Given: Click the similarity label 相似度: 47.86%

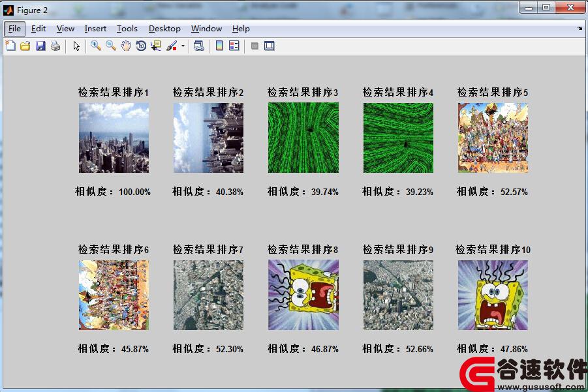Looking at the screenshot, I should pos(492,349).
